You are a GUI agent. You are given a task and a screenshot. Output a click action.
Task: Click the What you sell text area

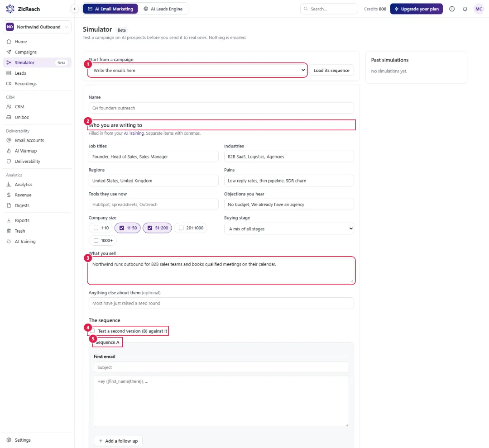click(x=221, y=271)
